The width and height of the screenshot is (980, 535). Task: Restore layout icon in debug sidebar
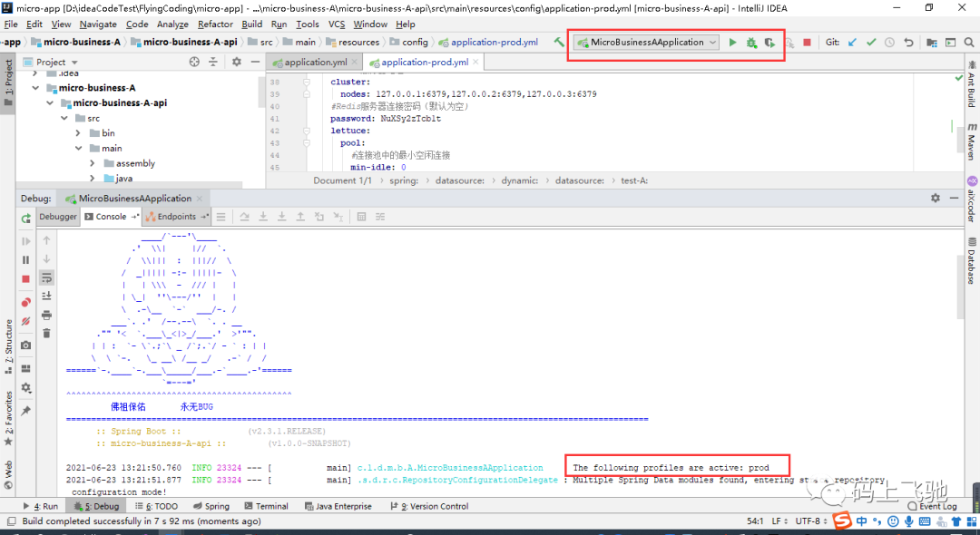click(x=26, y=368)
